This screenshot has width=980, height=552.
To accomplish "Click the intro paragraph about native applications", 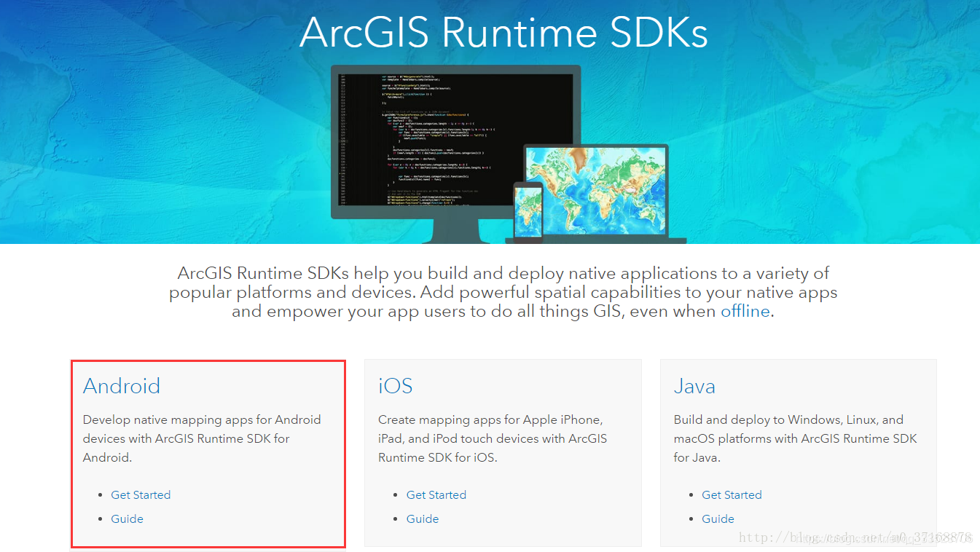I will coord(503,292).
